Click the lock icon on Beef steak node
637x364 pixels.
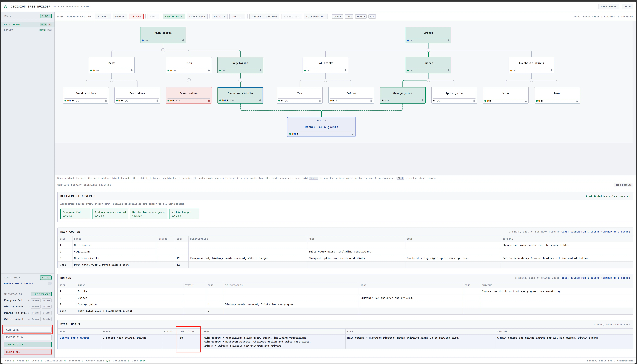(x=157, y=101)
